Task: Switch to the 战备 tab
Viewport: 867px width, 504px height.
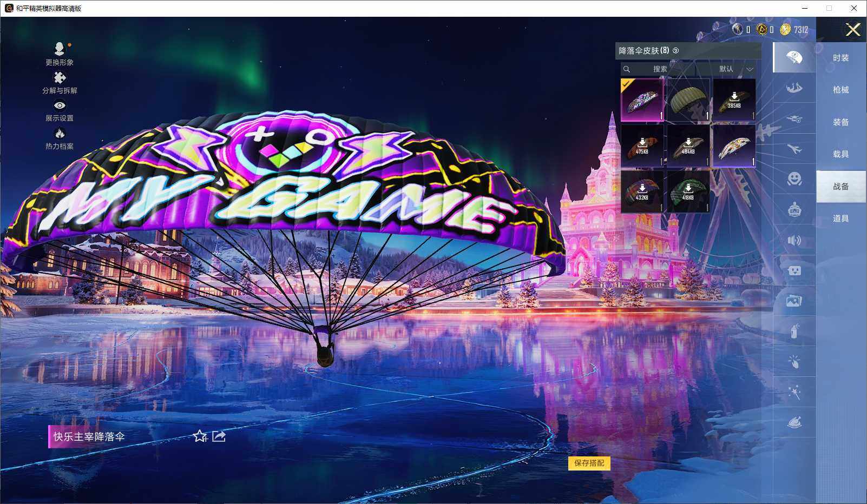Action: click(x=841, y=187)
